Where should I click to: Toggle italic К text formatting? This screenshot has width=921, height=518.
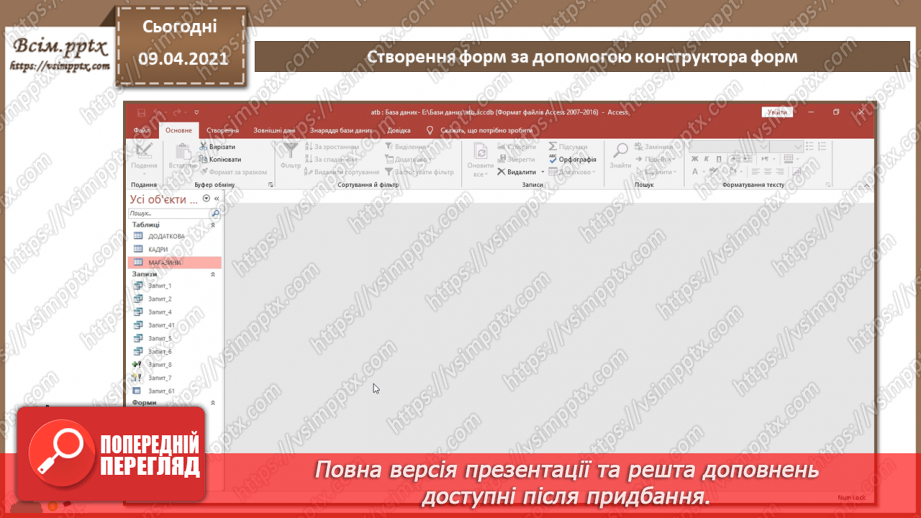click(707, 159)
